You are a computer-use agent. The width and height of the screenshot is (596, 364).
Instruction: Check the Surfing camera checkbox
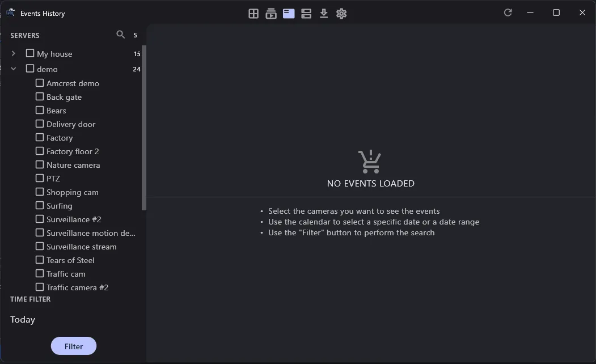point(40,206)
